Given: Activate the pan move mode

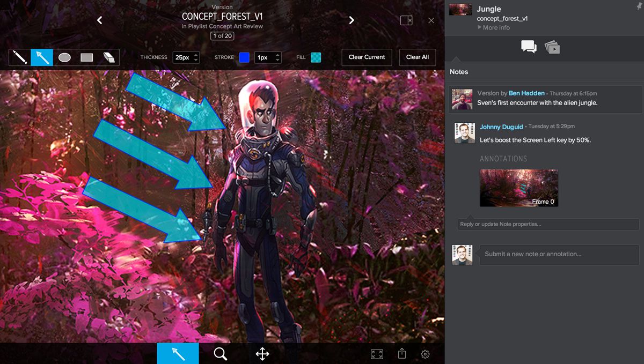Looking at the screenshot, I should [262, 353].
